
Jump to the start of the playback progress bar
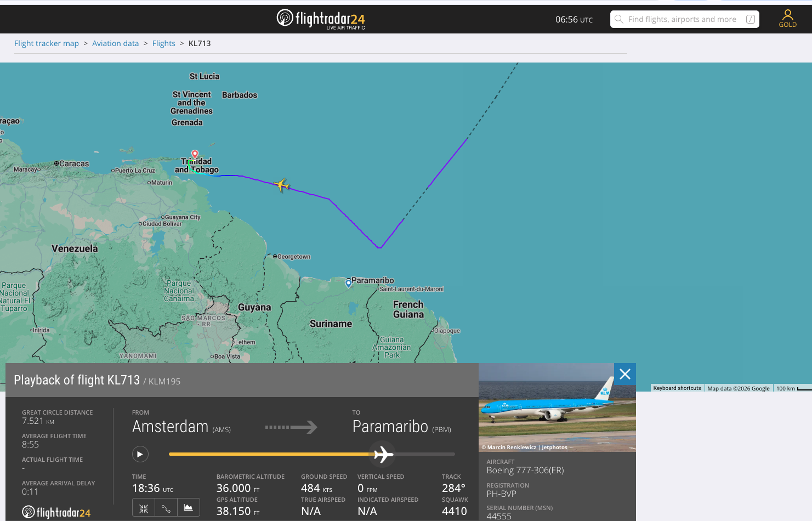(170, 454)
